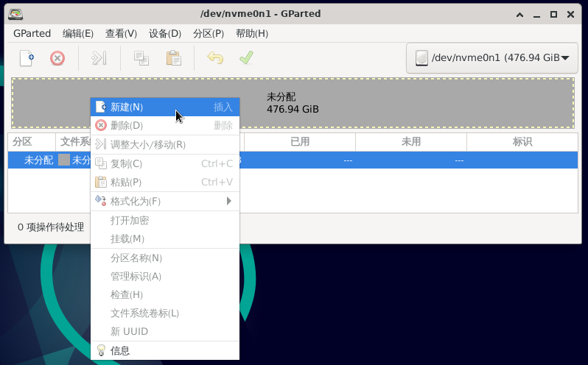The image size is (588, 365).
Task: Choose 分区名称(N) in the context menu
Action: pos(165,258)
